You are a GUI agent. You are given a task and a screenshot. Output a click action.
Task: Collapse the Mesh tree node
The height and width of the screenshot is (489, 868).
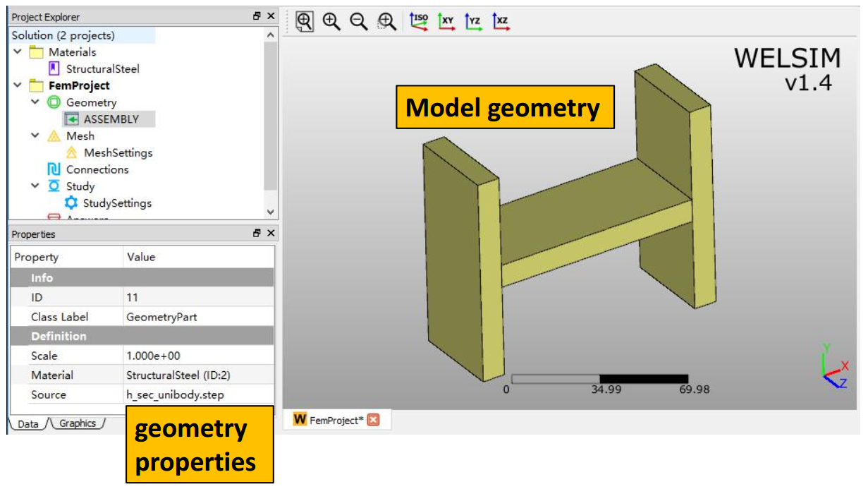[x=35, y=135]
